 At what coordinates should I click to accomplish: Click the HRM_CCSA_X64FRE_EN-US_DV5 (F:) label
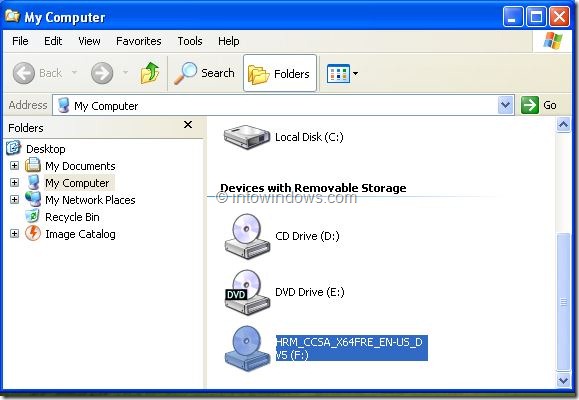point(352,348)
